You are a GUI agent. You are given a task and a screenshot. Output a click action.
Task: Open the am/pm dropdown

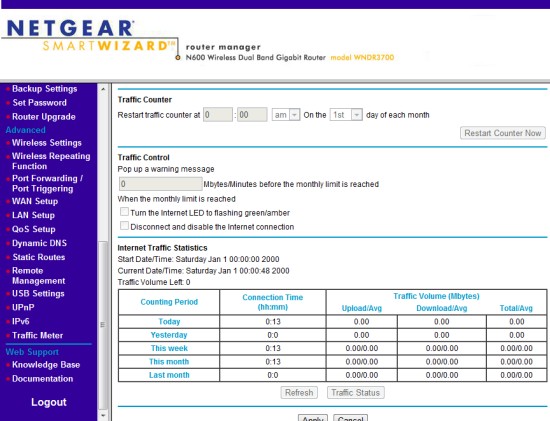tap(286, 115)
